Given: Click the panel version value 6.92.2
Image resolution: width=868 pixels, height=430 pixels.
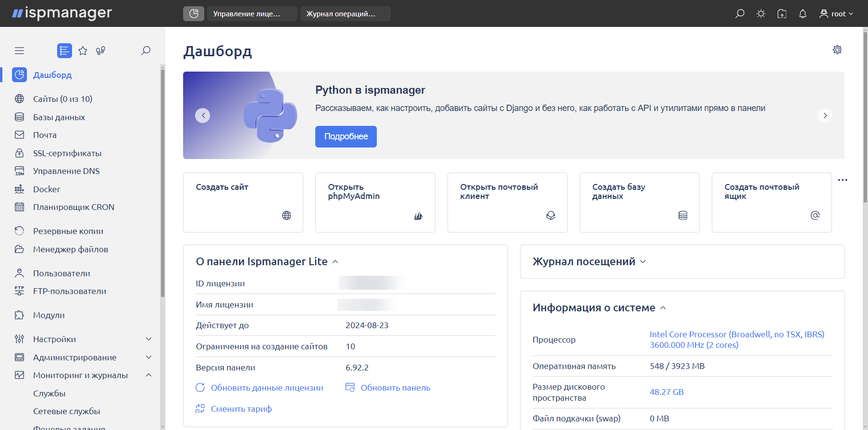Looking at the screenshot, I should 357,368.
